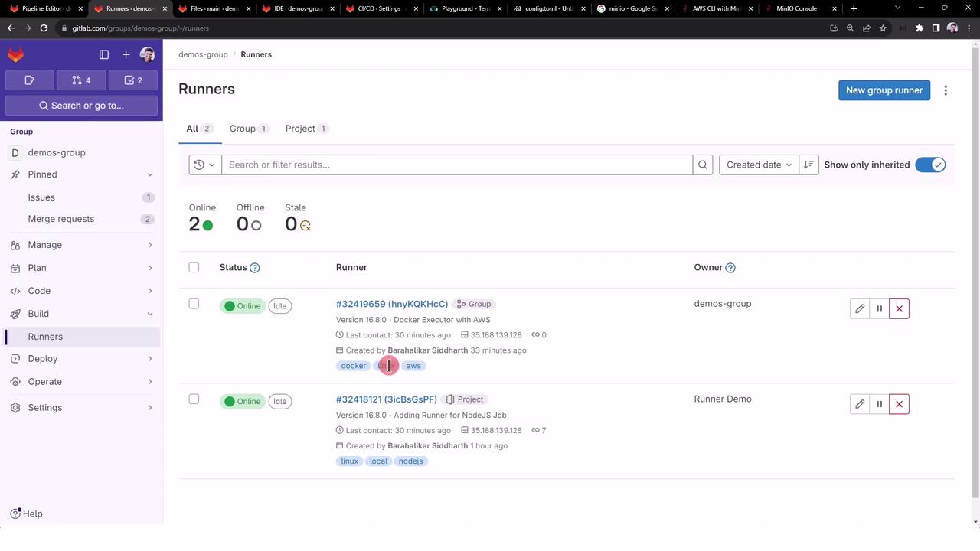The image size is (980, 551).
Task: Open Help at sidebar bottom
Action: click(27, 514)
